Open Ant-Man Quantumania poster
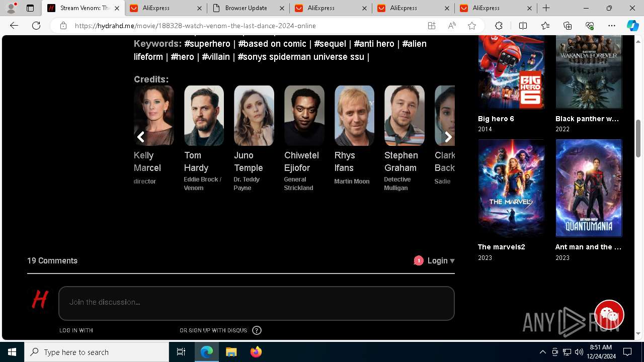The image size is (644, 362). (x=589, y=188)
